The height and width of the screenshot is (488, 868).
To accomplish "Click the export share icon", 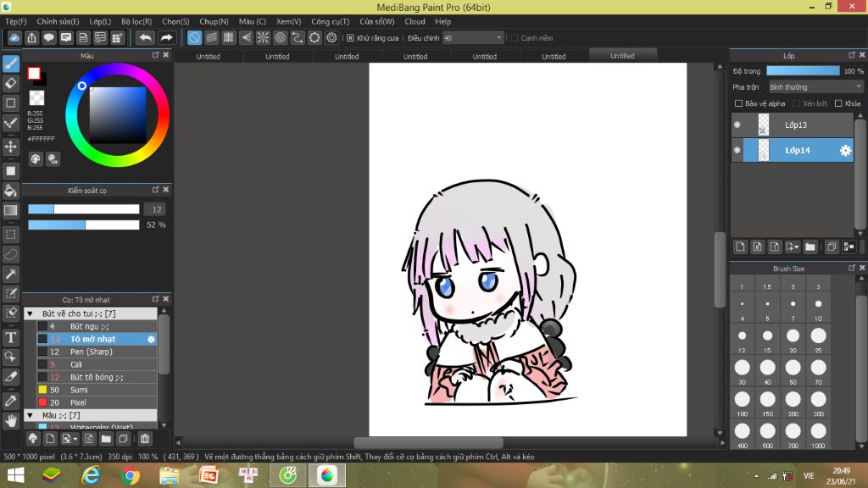I will pyautogui.click(x=31, y=37).
